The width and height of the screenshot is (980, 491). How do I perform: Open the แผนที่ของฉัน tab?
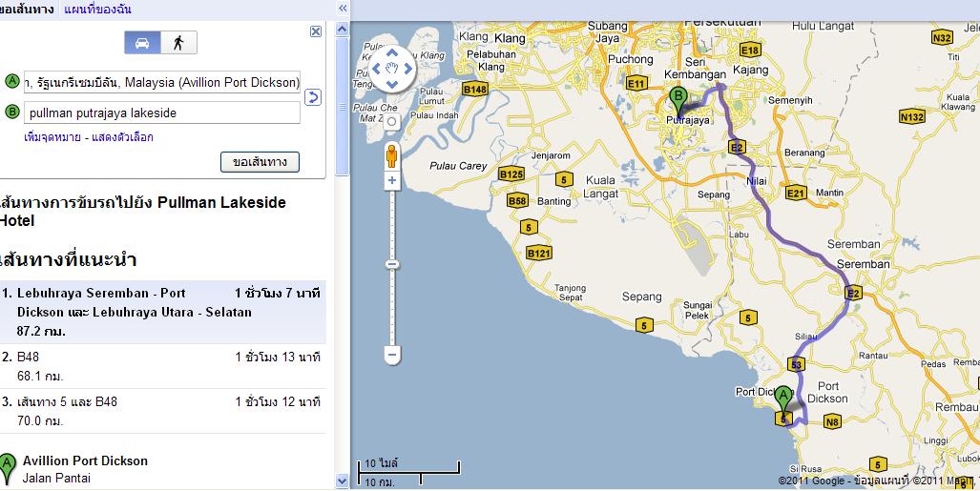click(x=98, y=10)
